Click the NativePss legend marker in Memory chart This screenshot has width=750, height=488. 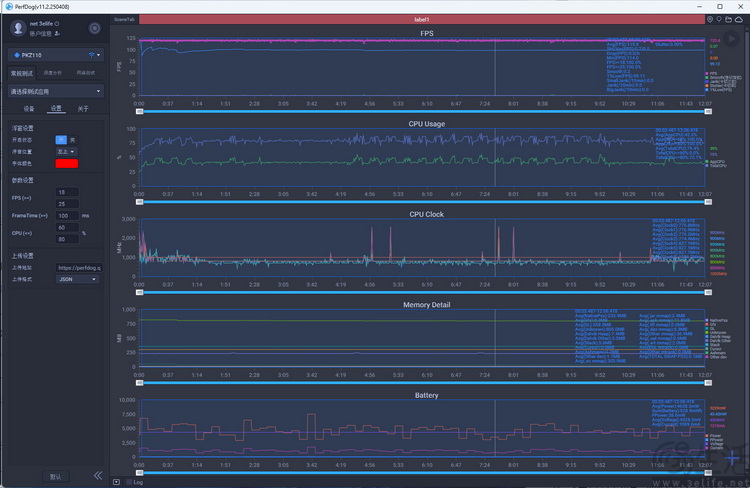tap(706, 320)
